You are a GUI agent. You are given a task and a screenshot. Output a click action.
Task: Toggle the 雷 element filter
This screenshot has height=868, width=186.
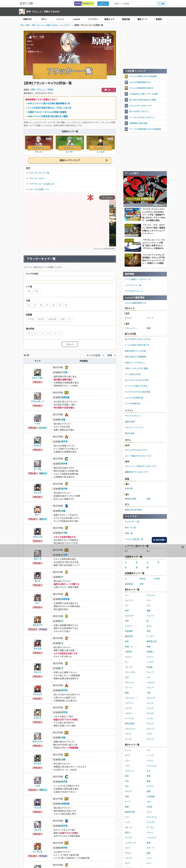41,305
